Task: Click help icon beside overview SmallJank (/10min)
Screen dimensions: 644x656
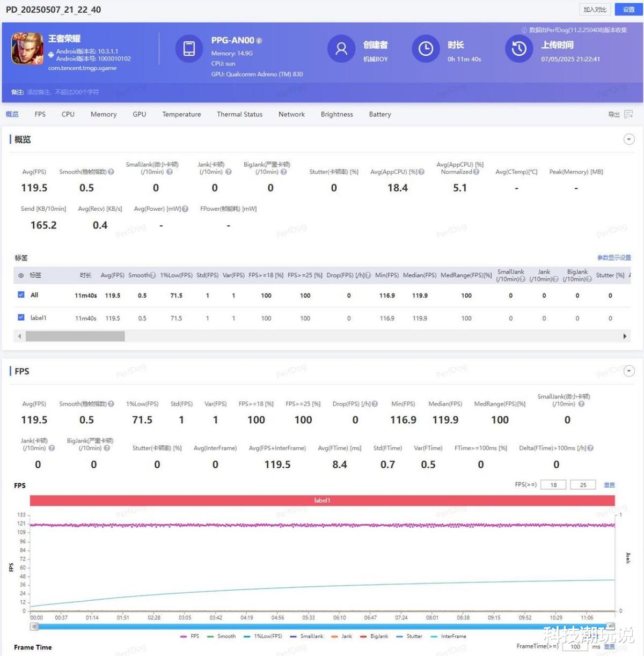Action: point(170,172)
